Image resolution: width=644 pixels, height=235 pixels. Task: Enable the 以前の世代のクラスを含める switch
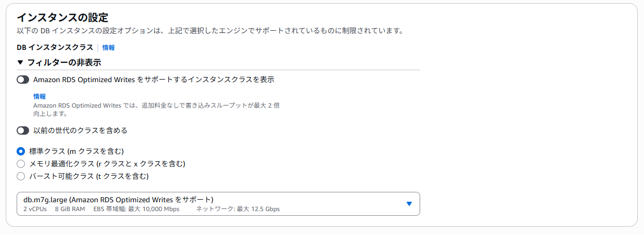(23, 130)
